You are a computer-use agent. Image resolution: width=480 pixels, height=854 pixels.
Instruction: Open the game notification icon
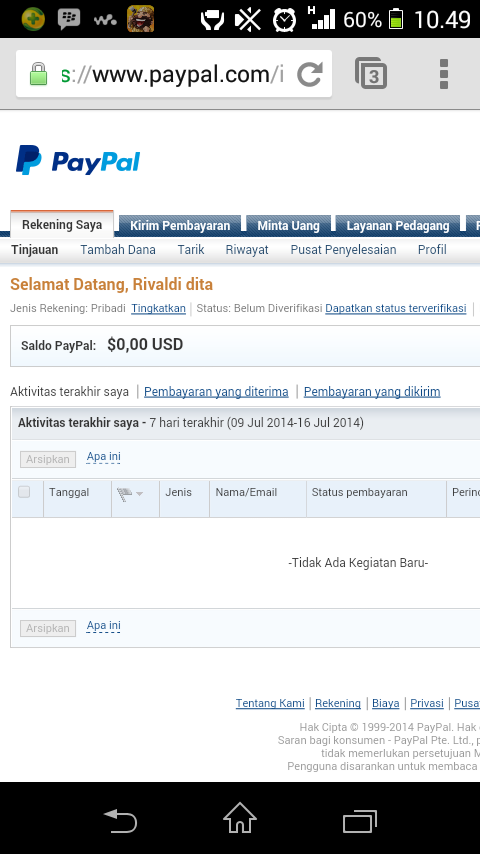click(140, 19)
